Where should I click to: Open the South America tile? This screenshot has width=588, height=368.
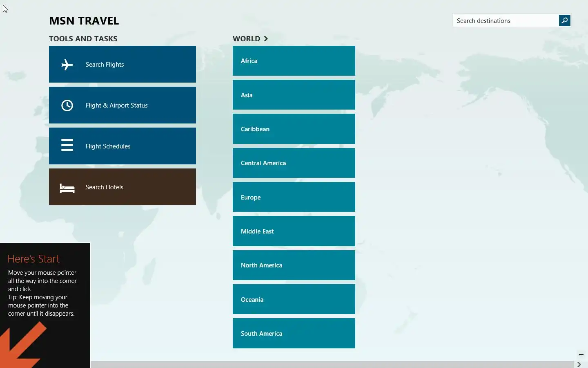tap(294, 333)
